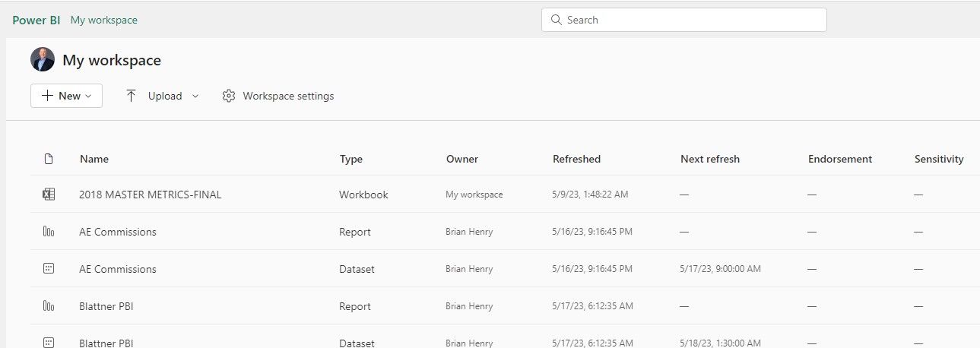The width and height of the screenshot is (980, 348).
Task: Click refreshed time 5/9/23, 1:48:22 AM
Action: (590, 195)
